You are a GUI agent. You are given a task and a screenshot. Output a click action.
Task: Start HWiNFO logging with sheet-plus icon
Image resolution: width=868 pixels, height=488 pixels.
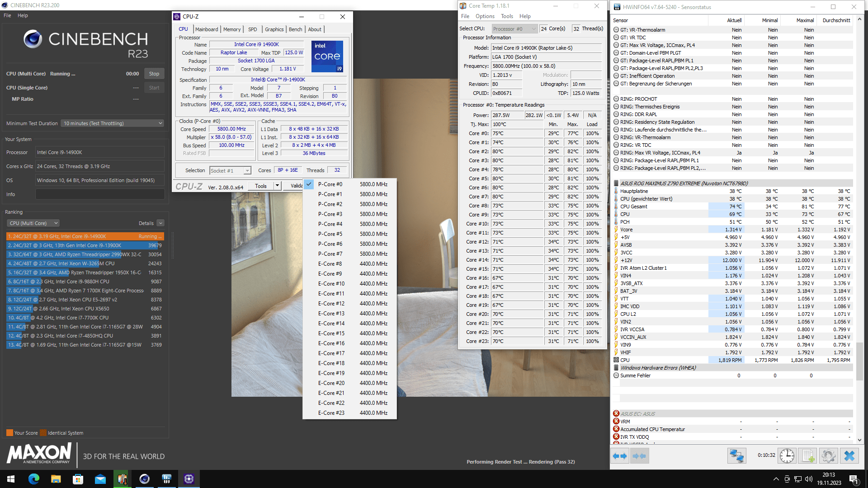pos(808,456)
